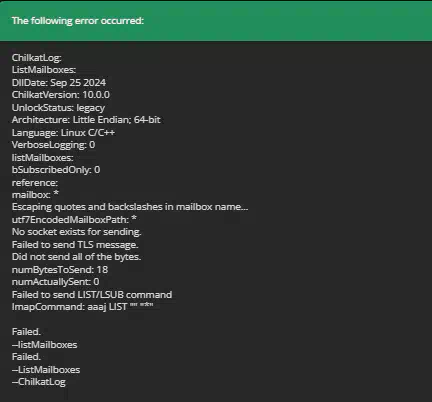Select the "Language: Linux C/C++" line

[x=63, y=133]
